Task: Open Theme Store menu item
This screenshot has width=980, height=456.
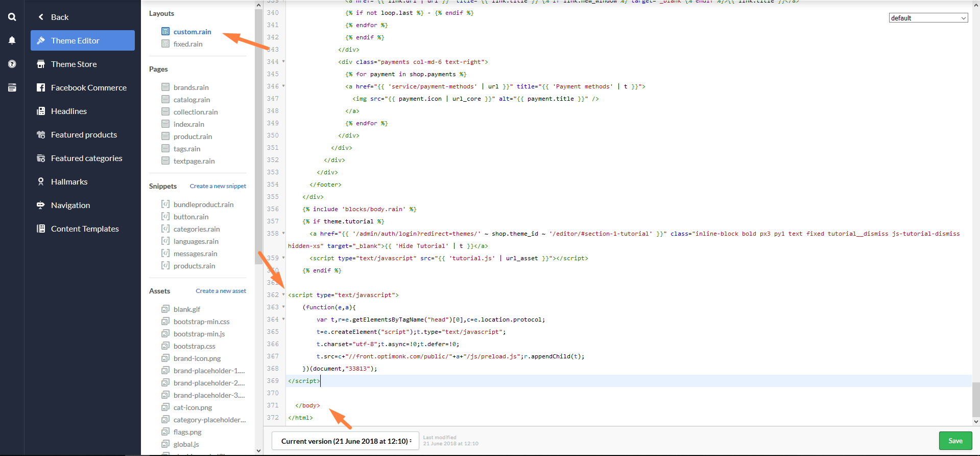Action: [x=74, y=64]
